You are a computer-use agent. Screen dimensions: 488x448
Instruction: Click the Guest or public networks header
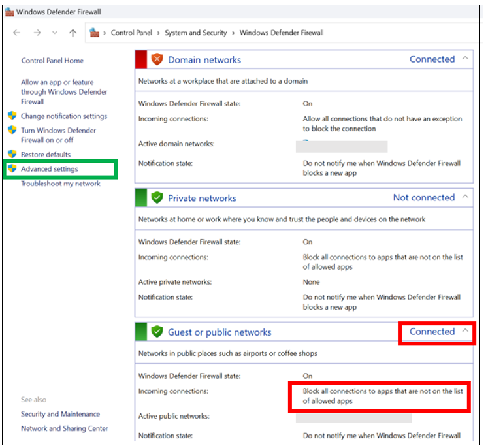click(x=220, y=332)
